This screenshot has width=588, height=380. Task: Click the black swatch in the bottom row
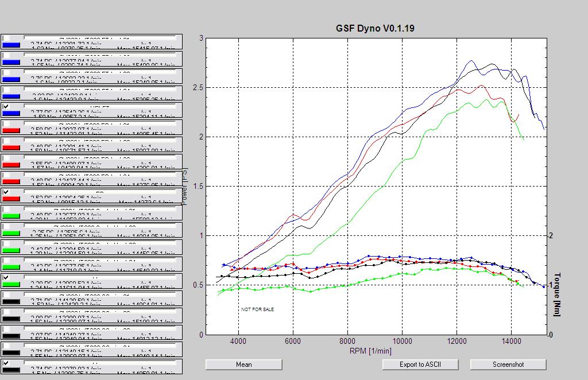click(x=11, y=370)
